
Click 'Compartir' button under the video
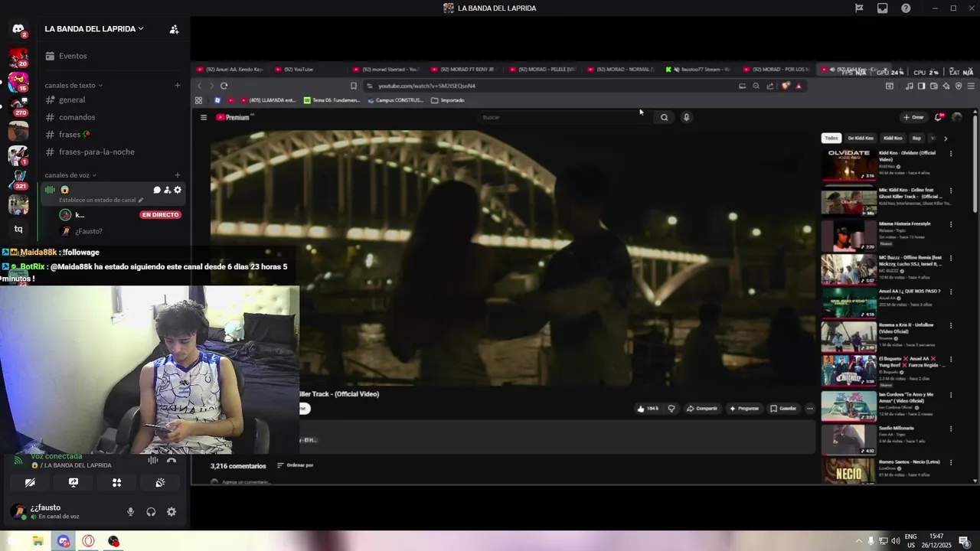[702, 409]
